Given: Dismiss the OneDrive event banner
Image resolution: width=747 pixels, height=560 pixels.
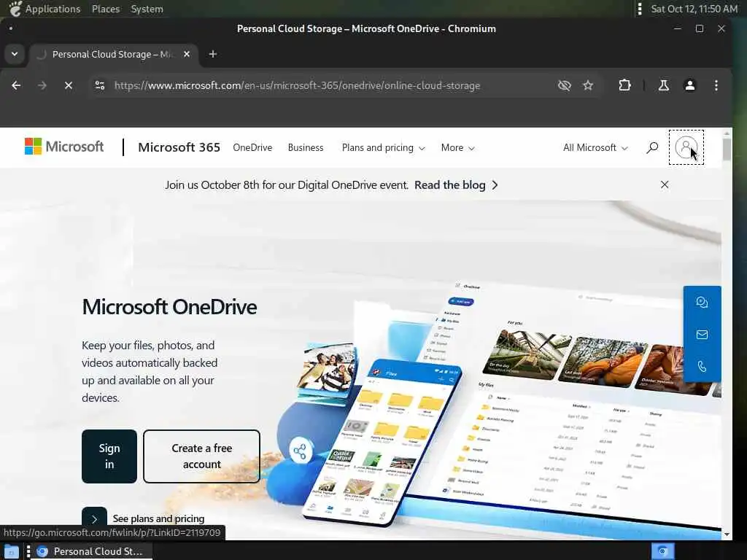Looking at the screenshot, I should click(x=665, y=184).
